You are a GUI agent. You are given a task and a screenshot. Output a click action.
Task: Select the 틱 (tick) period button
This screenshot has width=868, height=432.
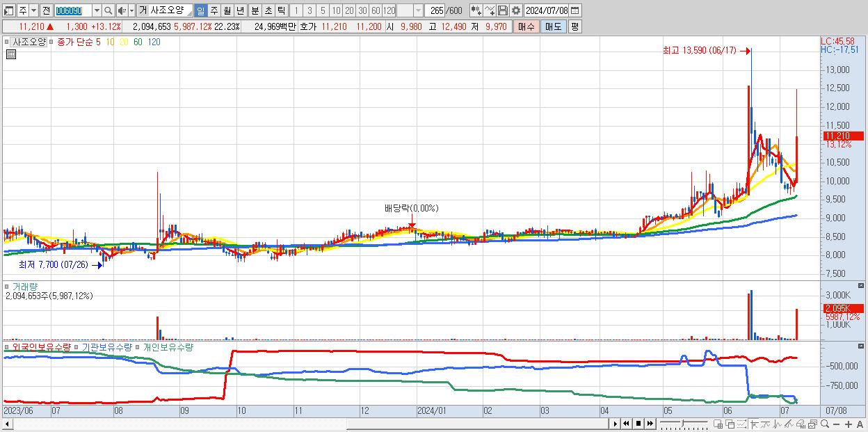(x=281, y=10)
